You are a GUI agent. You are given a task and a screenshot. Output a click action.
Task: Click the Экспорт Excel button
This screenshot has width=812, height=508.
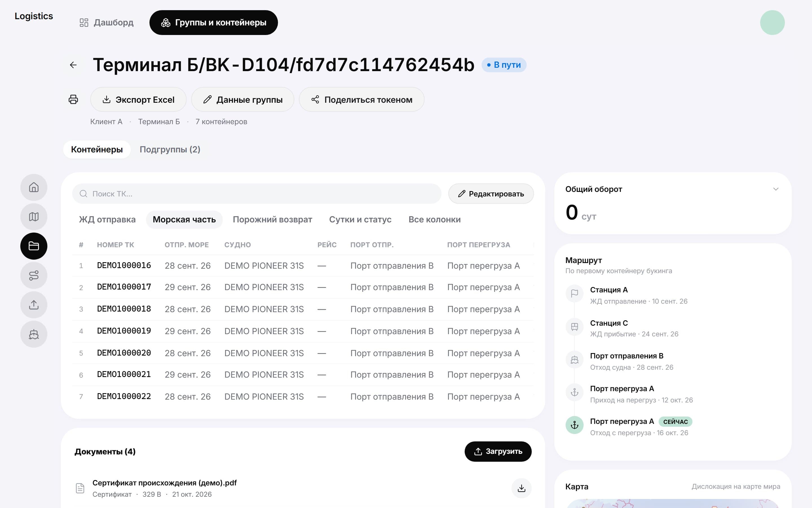[138, 99]
